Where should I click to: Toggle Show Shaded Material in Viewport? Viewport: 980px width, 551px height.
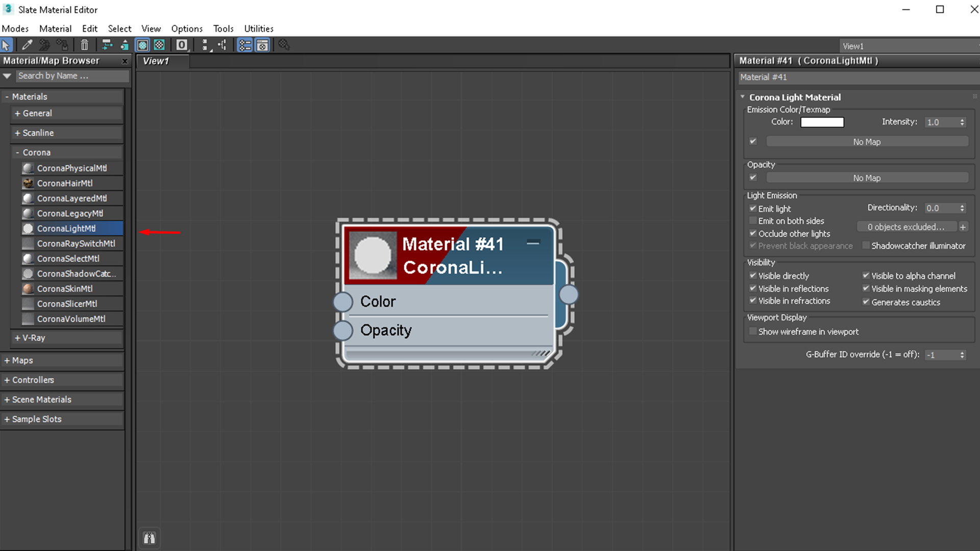pos(142,45)
